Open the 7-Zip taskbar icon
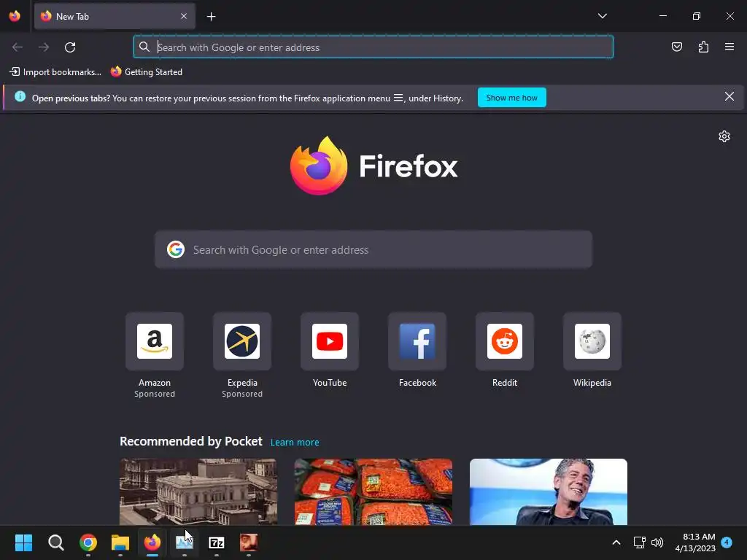747x560 pixels. (x=216, y=542)
